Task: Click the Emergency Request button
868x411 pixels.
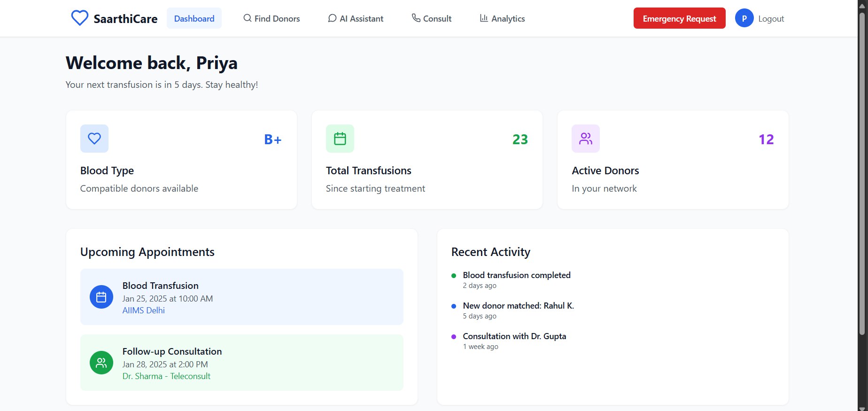Action: (679, 18)
